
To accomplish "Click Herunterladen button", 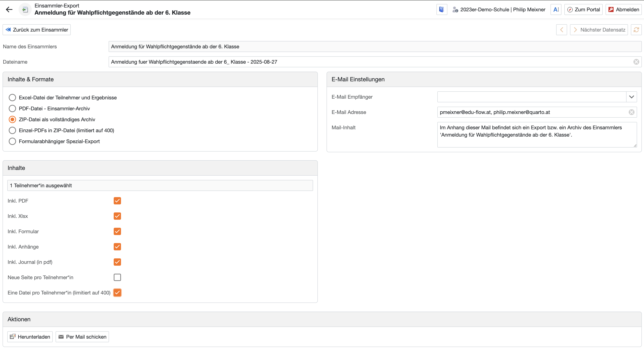I will pyautogui.click(x=30, y=337).
